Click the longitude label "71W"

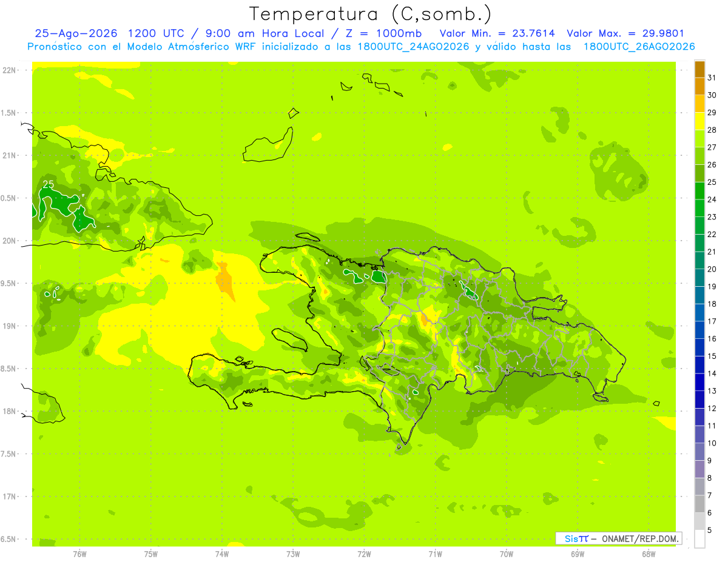435,555
